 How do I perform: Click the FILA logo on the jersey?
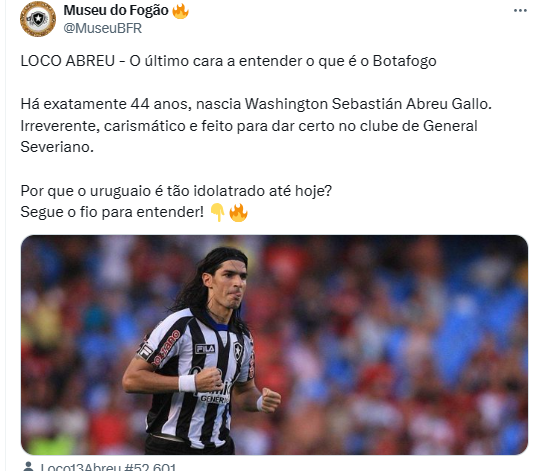coord(205,349)
